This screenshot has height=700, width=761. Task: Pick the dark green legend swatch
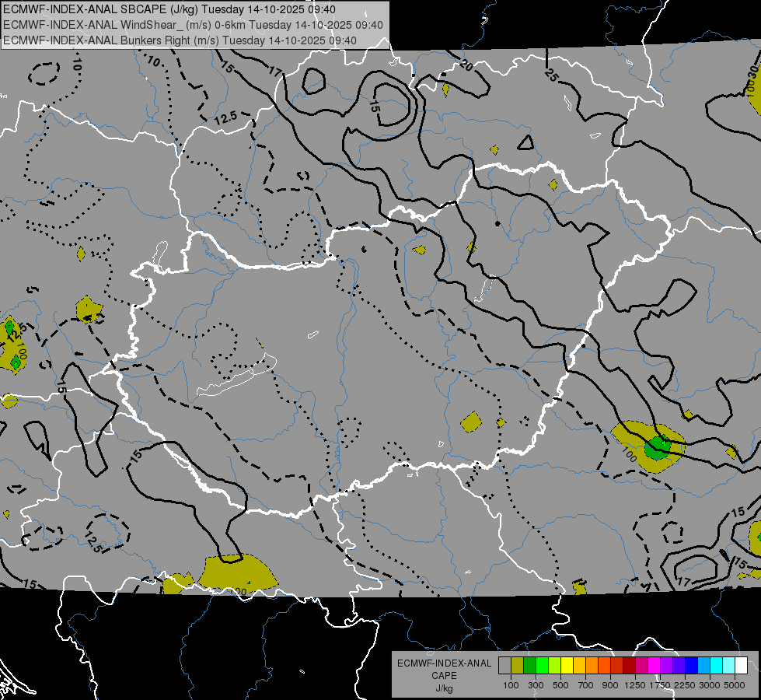pos(529,665)
